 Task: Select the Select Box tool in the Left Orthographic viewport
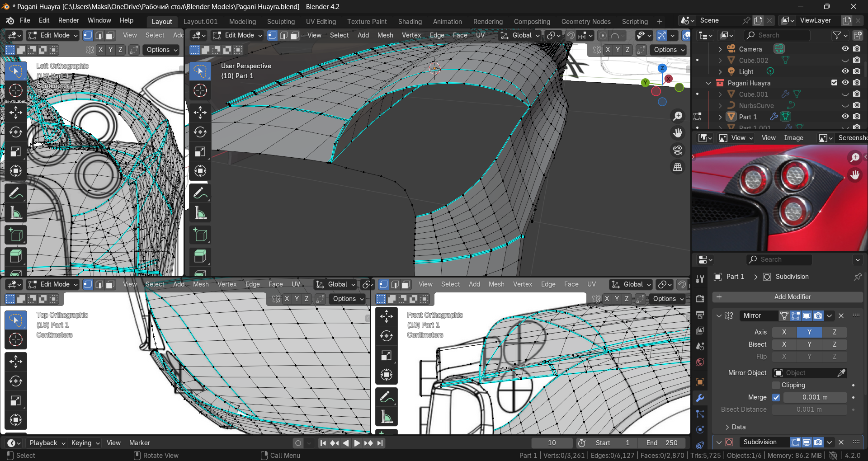(x=15, y=71)
